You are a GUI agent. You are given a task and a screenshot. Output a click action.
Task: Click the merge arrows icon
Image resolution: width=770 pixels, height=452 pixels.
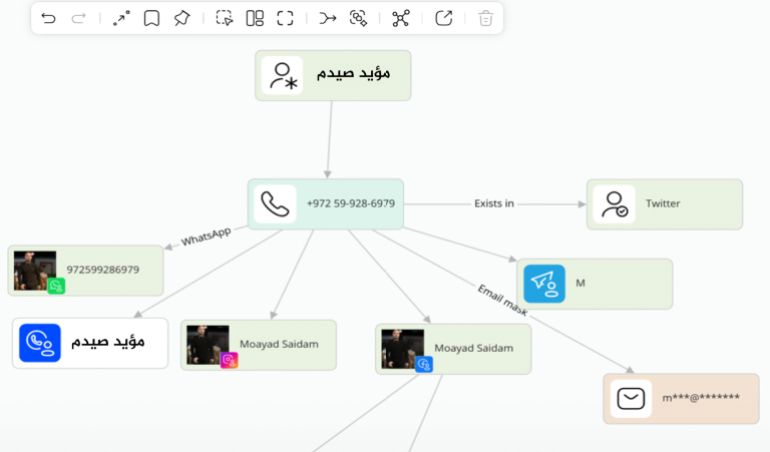click(x=328, y=18)
